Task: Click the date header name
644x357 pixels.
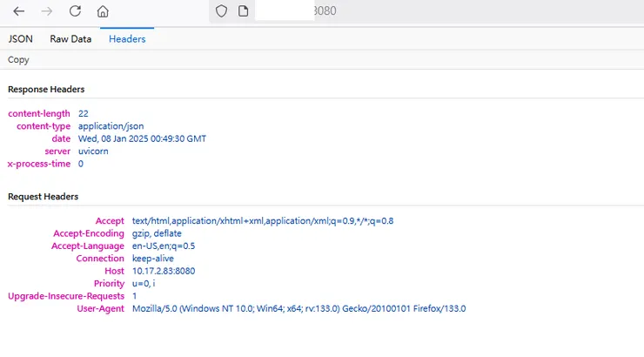Action: pyautogui.click(x=61, y=138)
